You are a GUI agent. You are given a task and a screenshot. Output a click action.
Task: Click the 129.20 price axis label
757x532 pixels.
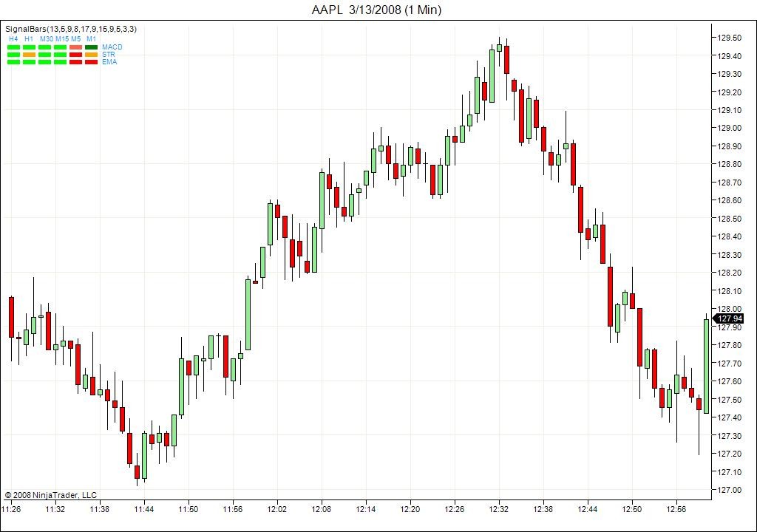click(x=730, y=92)
